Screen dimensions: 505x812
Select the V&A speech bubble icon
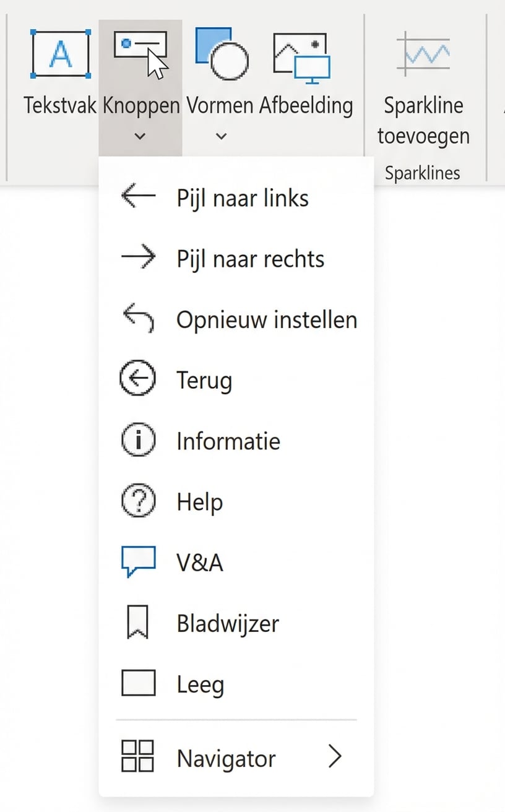pos(137,560)
